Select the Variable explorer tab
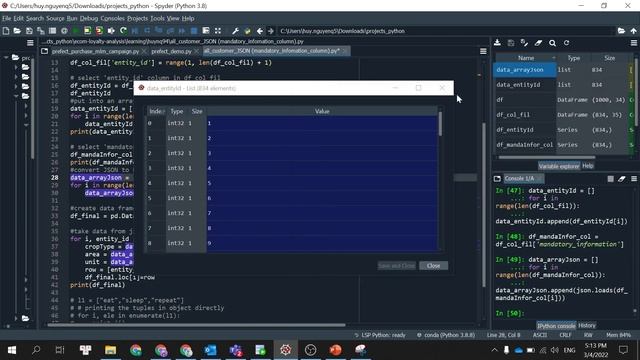The height and width of the screenshot is (360, 640). 558,166
